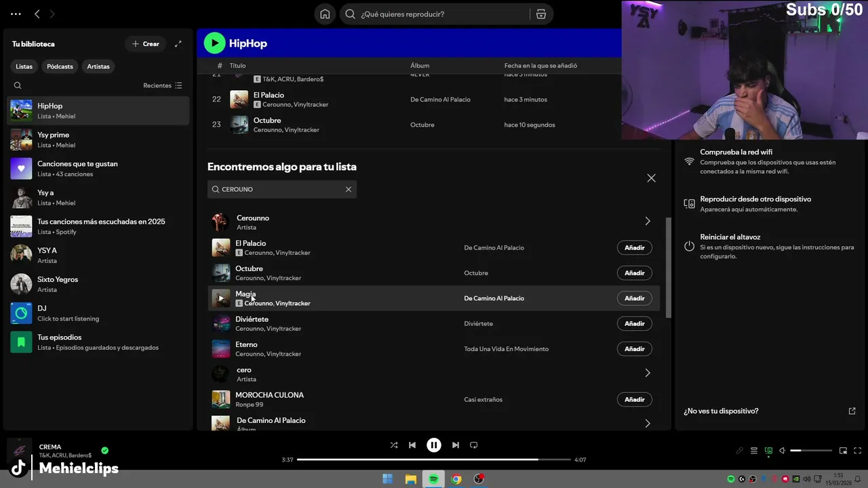Open the lyrics microphone icon

pos(740,451)
